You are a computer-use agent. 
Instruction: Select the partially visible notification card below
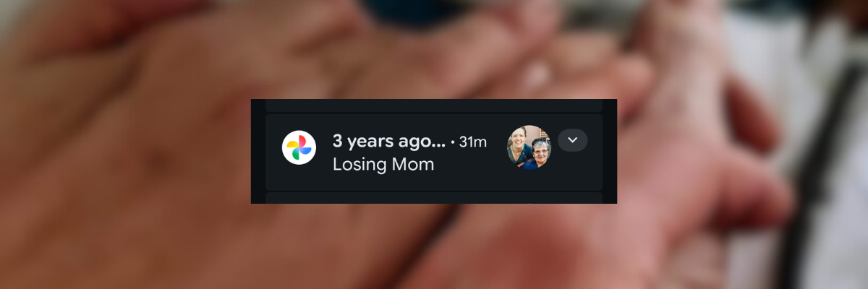point(433,197)
